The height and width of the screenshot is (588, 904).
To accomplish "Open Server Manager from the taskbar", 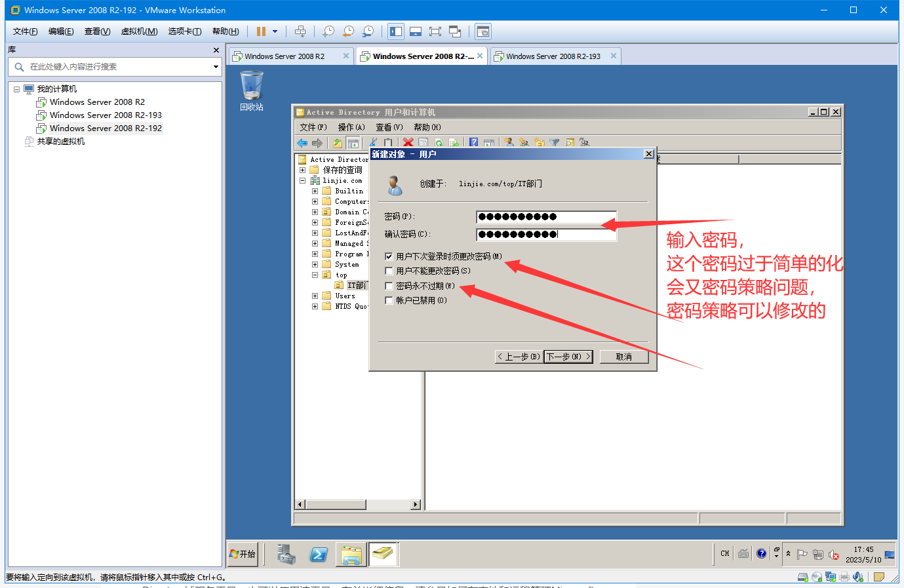I will 286,554.
